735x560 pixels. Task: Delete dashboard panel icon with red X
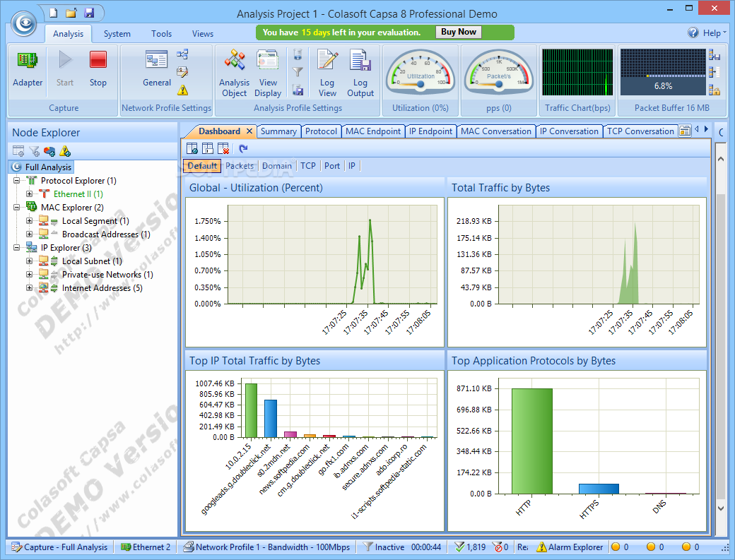223,148
